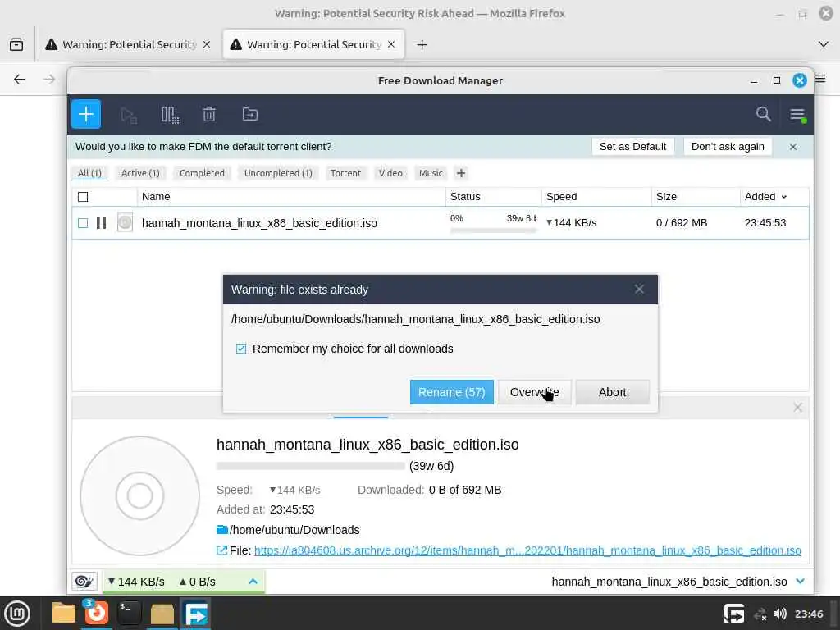
Task: Click the move to folder toolbar icon
Action: coord(249,114)
